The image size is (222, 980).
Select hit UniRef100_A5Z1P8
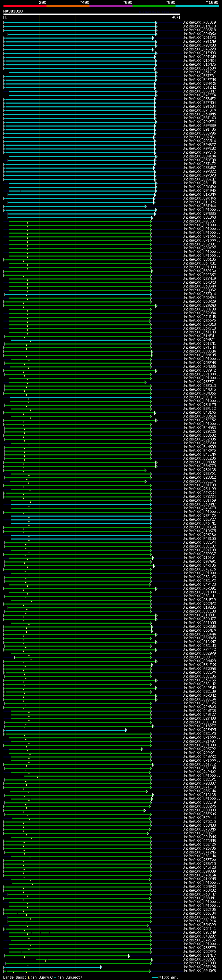(x=199, y=967)
